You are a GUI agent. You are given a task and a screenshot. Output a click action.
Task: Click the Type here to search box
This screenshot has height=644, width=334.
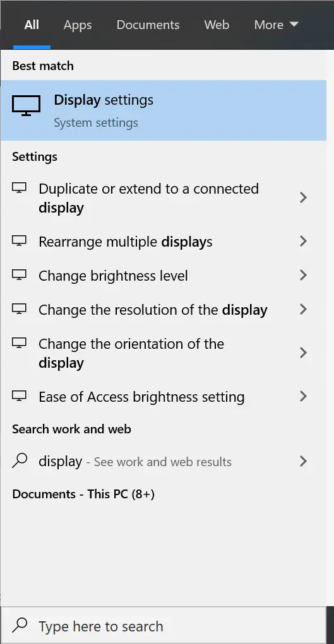pos(167,626)
